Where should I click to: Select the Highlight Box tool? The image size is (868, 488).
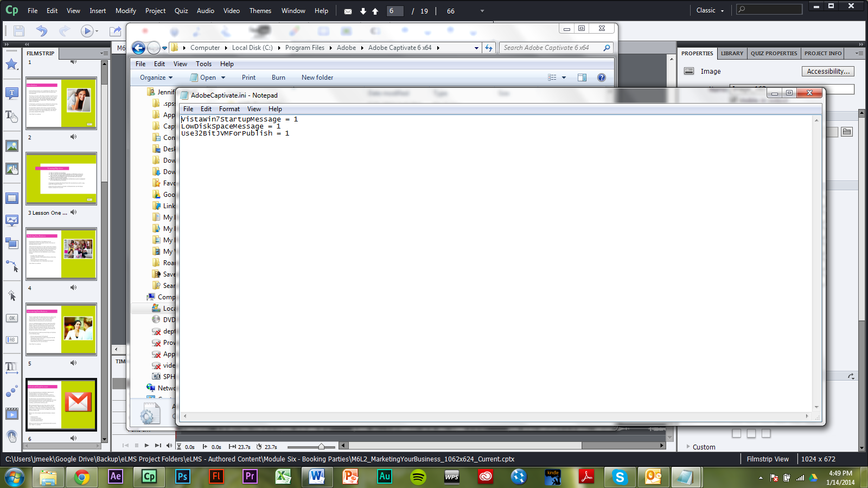(x=12, y=198)
